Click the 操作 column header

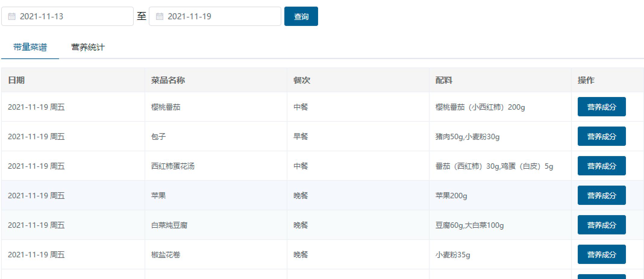586,80
